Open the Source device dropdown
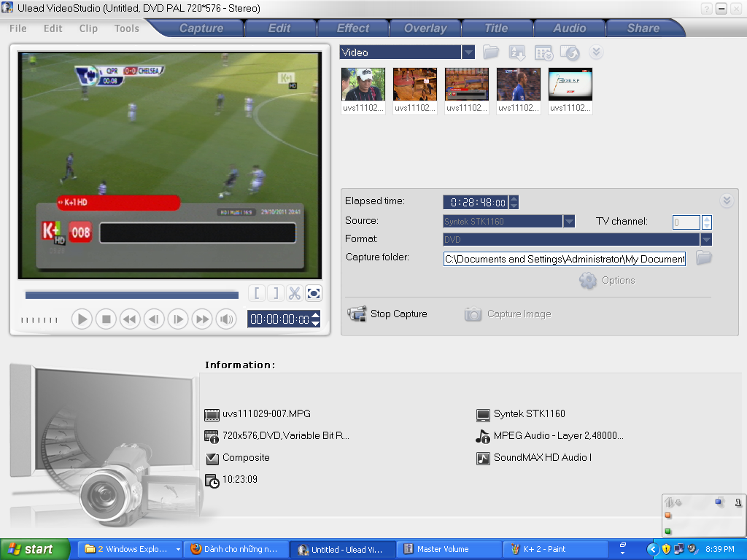The height and width of the screenshot is (560, 747). 569,222
